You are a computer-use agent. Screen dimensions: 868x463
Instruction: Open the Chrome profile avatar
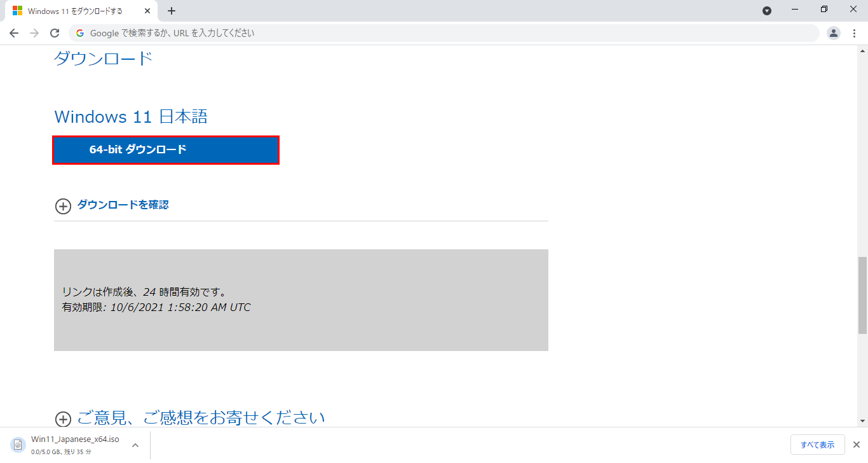833,32
